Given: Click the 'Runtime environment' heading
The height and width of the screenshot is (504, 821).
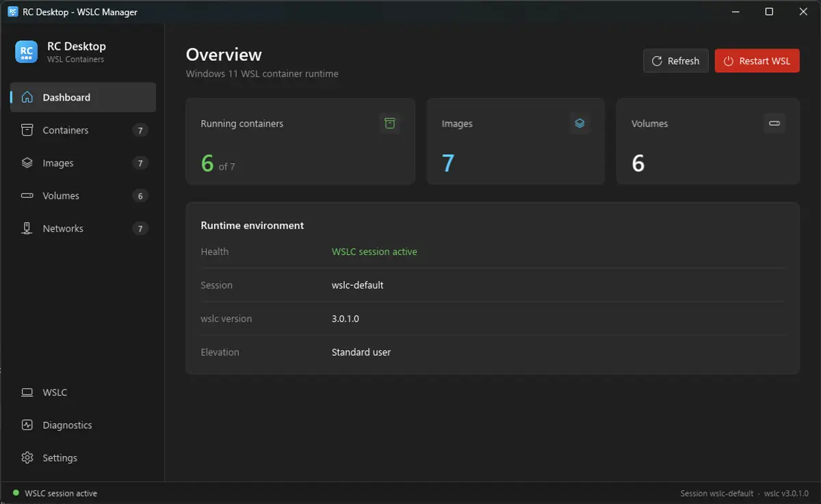Looking at the screenshot, I should [x=252, y=225].
